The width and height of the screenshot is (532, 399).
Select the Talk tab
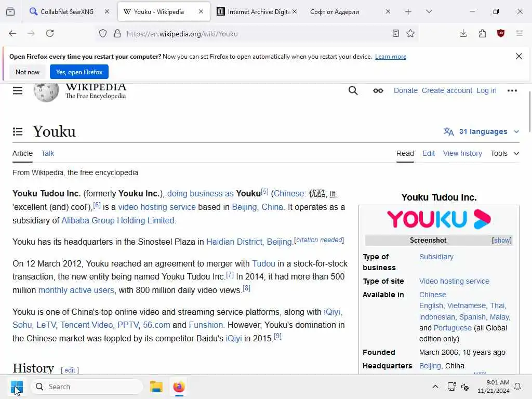pyautogui.click(x=48, y=153)
